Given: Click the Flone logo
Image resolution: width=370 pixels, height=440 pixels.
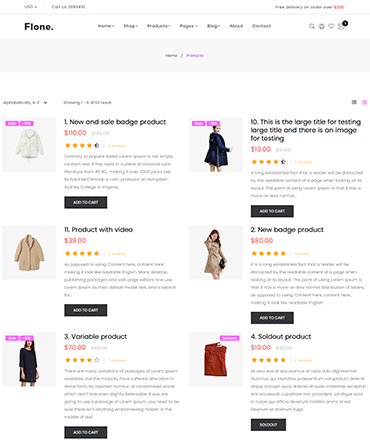Looking at the screenshot, I should (39, 26).
